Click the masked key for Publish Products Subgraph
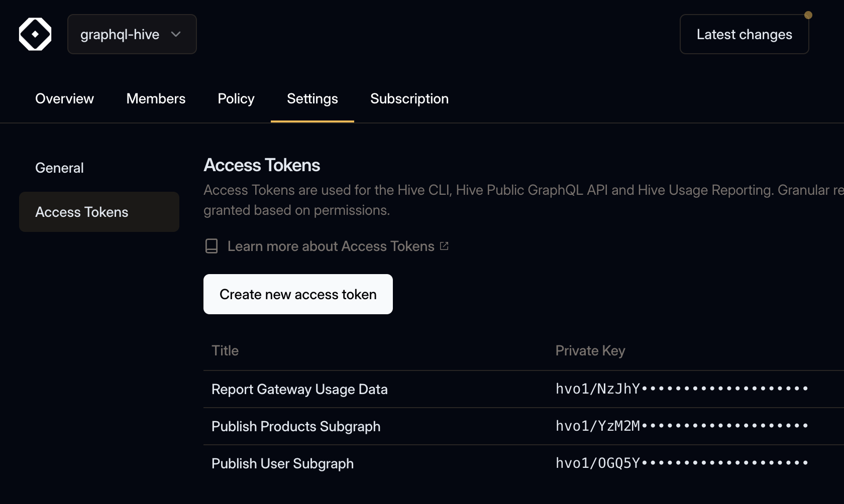 point(681,426)
